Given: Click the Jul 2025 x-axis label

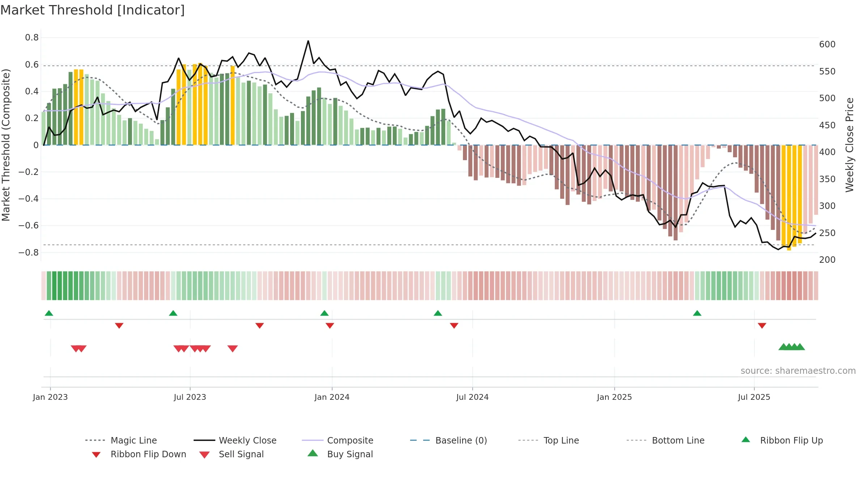Looking at the screenshot, I should point(754,397).
